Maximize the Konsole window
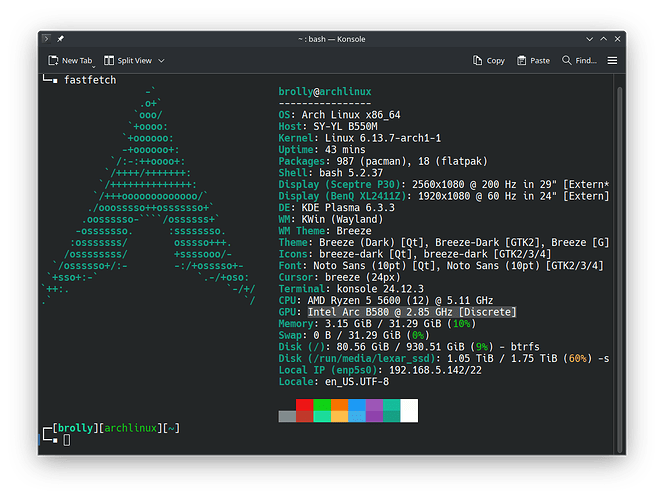 603,39
